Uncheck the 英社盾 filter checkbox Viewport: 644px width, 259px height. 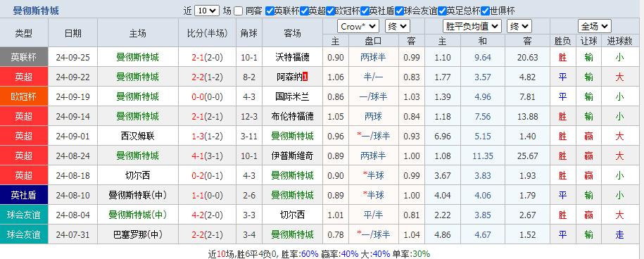[365, 11]
